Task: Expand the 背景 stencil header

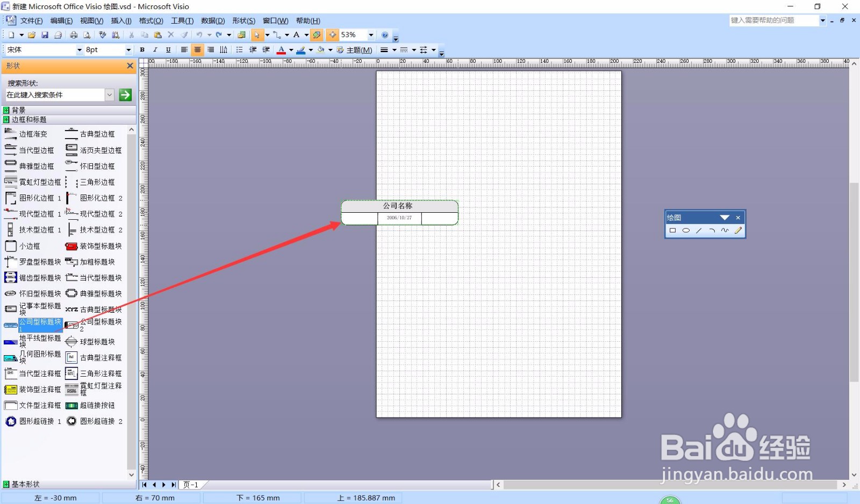Action: pyautogui.click(x=68, y=110)
